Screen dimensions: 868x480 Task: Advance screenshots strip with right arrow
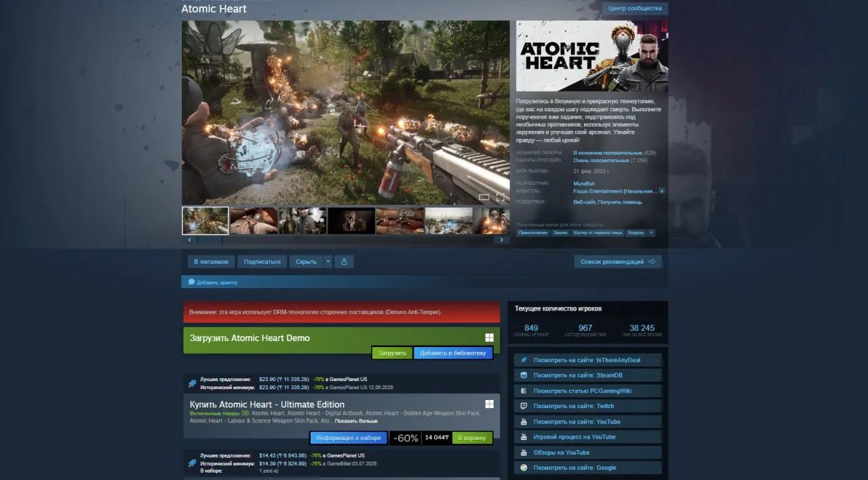(502, 239)
